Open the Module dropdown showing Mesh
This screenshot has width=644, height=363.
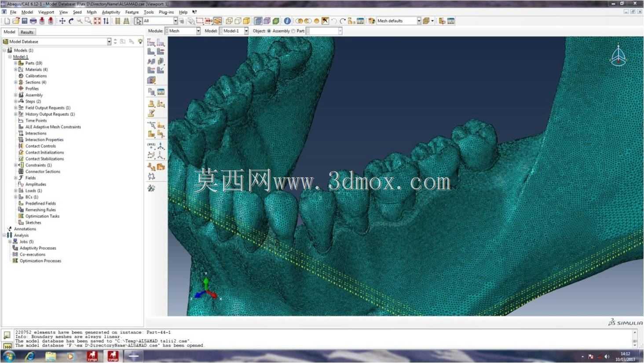(183, 31)
